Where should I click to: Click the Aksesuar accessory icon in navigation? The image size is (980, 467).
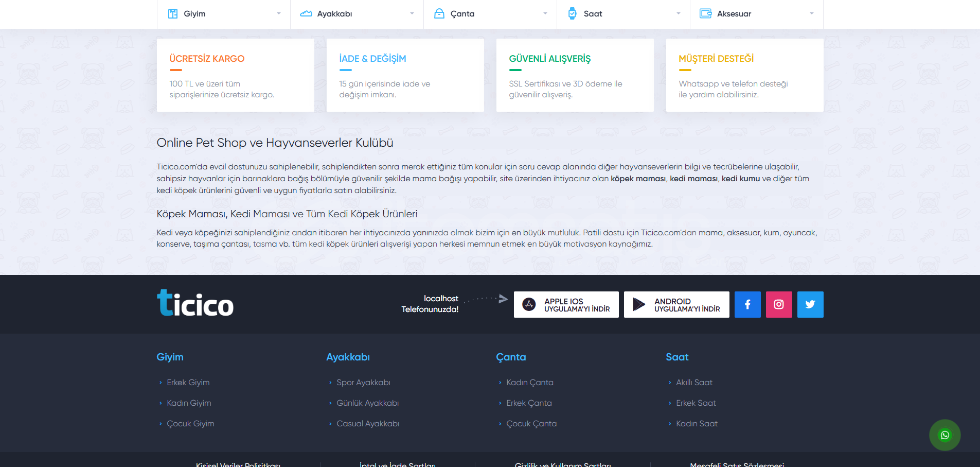coord(706,14)
